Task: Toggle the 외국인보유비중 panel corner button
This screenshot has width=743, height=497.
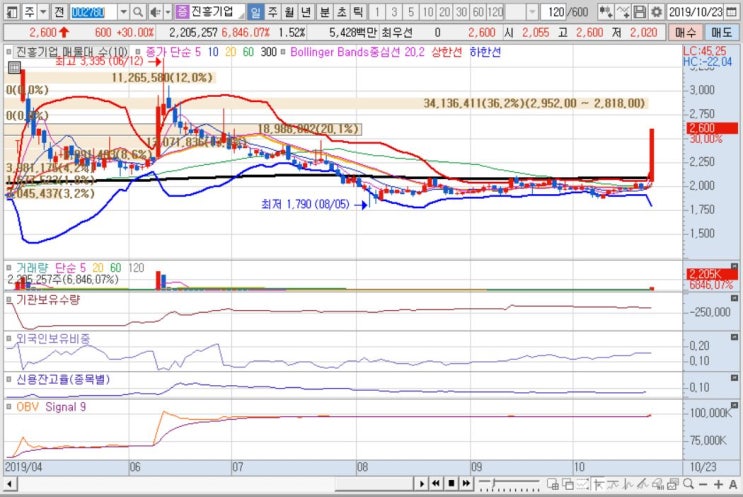Action: tap(734, 337)
